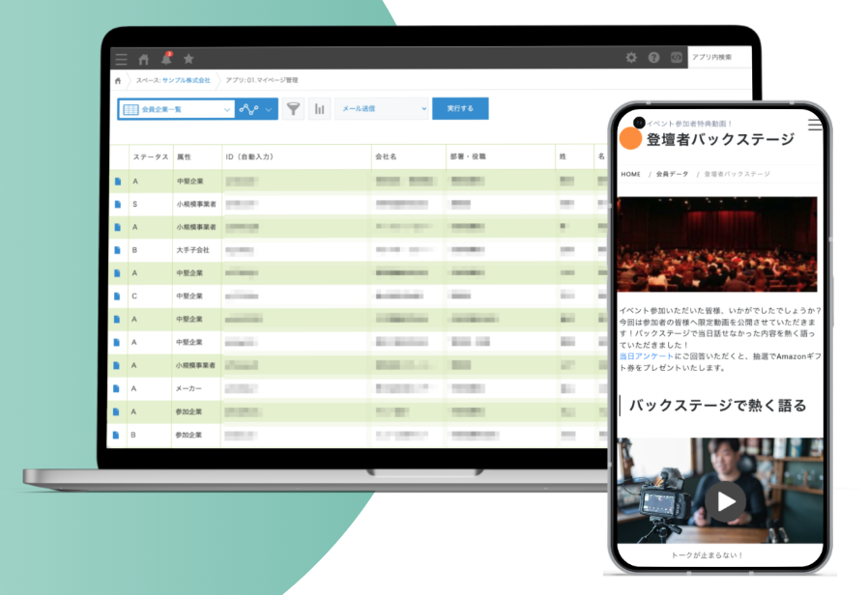Image resolution: width=868 pixels, height=595 pixels.
Task: Open the mobile site hamburger menu
Action: [815, 125]
